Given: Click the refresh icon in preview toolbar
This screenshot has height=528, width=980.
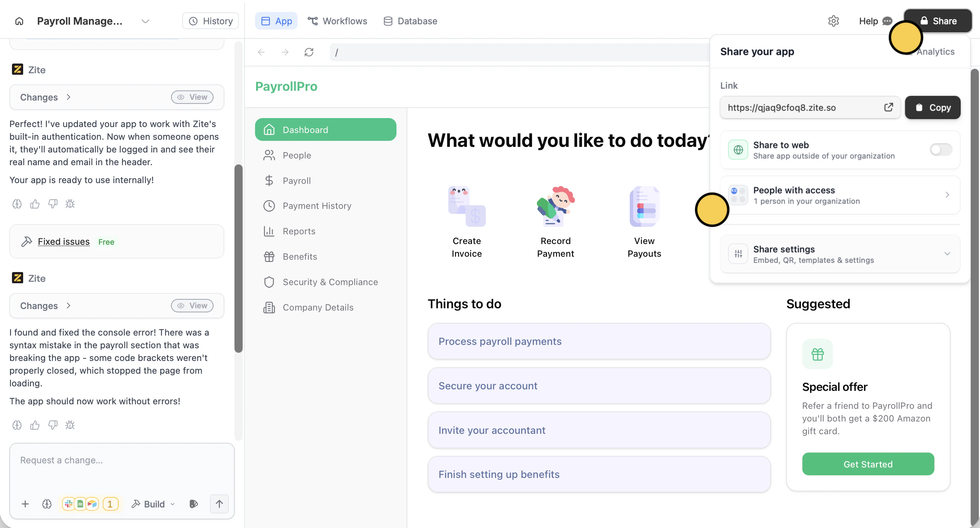Looking at the screenshot, I should pos(308,52).
